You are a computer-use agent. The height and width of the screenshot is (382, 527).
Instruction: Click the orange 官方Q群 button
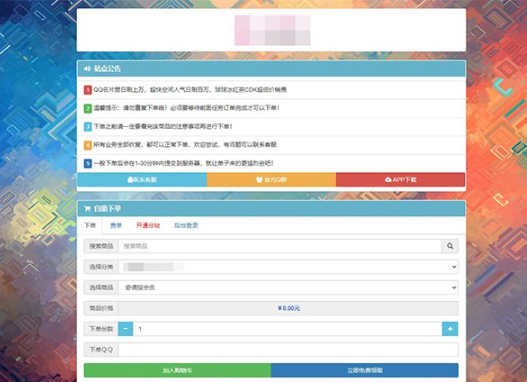click(x=271, y=180)
